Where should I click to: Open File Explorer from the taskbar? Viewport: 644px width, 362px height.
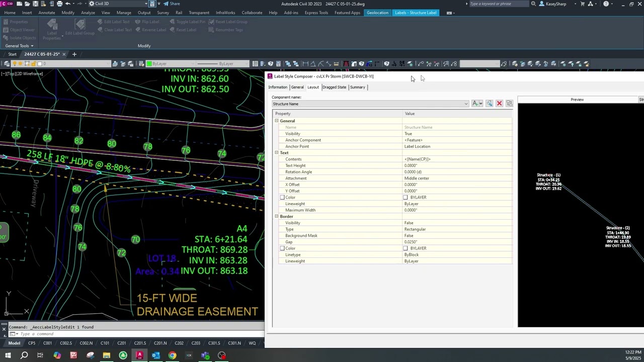(x=107, y=355)
